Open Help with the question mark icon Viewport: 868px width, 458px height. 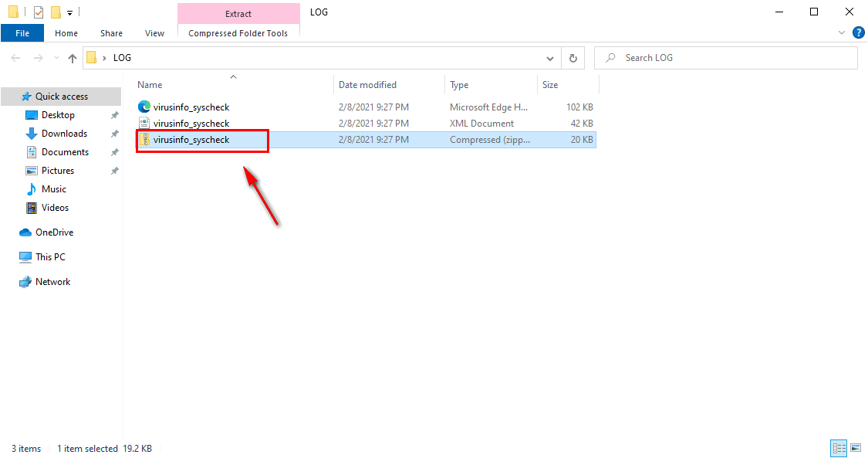[859, 32]
